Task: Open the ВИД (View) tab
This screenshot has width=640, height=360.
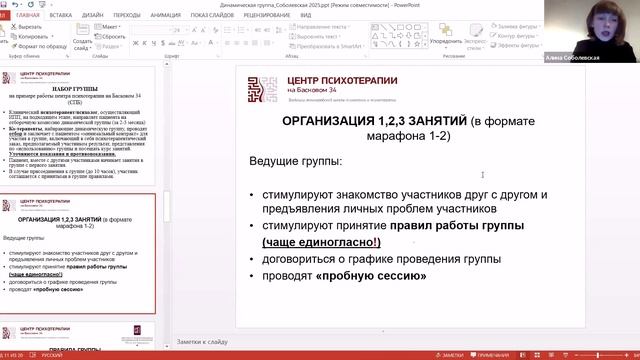Action: [x=306, y=15]
